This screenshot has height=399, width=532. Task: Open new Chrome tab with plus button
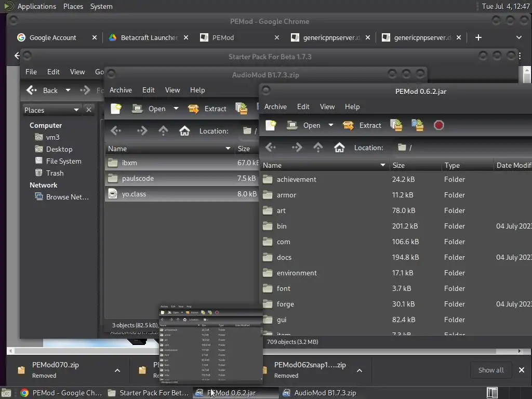point(478,37)
